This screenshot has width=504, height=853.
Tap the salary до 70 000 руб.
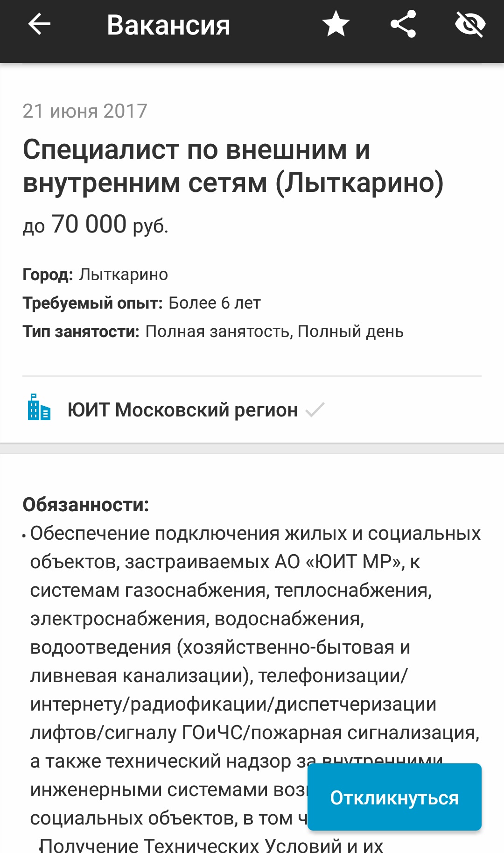95,224
